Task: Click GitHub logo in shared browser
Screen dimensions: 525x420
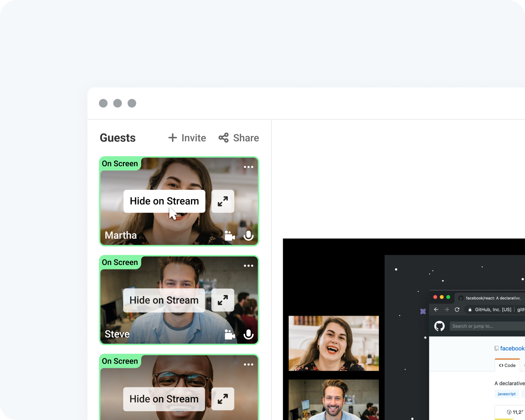Action: coord(440,326)
